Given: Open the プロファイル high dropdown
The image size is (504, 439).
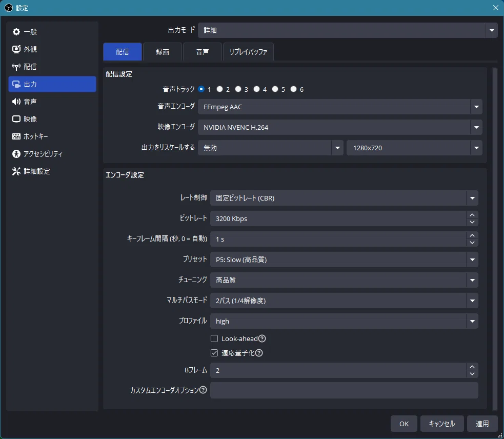Looking at the screenshot, I should [x=344, y=321].
